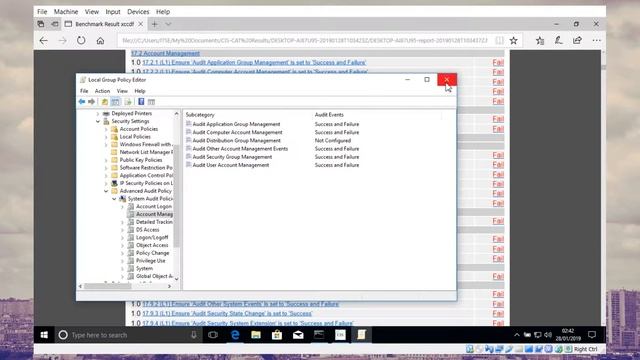Open File Explorer from the taskbar
640x360 pixels.
[x=256, y=335]
